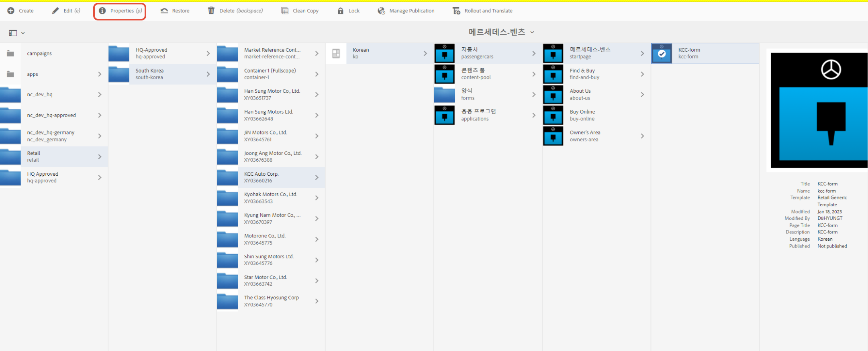The image size is (868, 351).
Task: Click the About Us page thumbnail
Action: (x=553, y=95)
